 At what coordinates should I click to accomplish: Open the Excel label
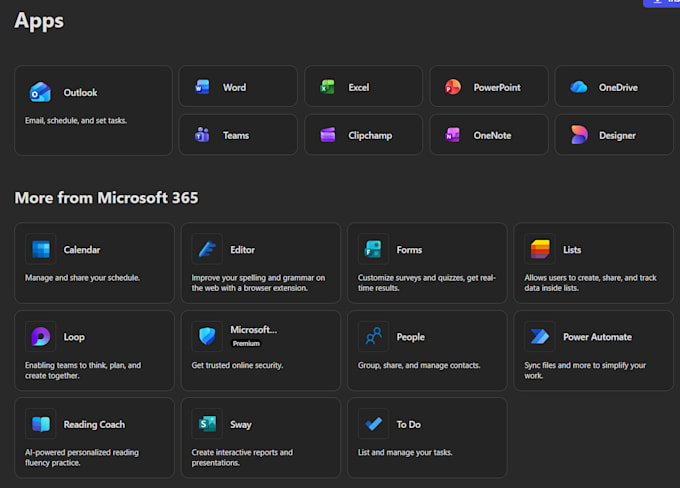[x=359, y=87]
